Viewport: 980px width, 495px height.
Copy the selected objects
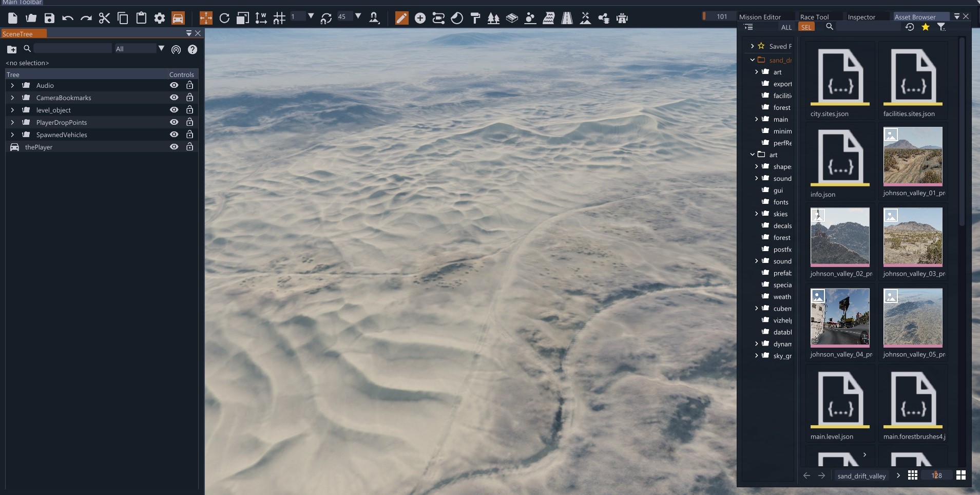click(x=123, y=18)
